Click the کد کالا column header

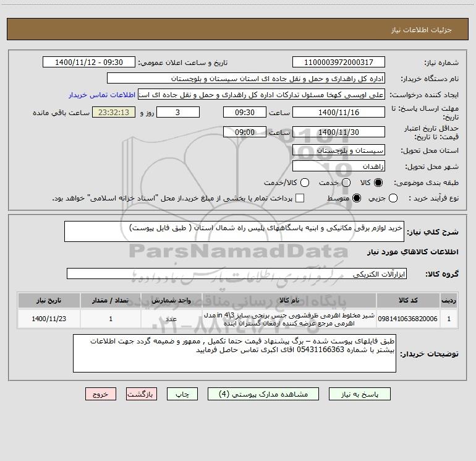[x=408, y=300]
